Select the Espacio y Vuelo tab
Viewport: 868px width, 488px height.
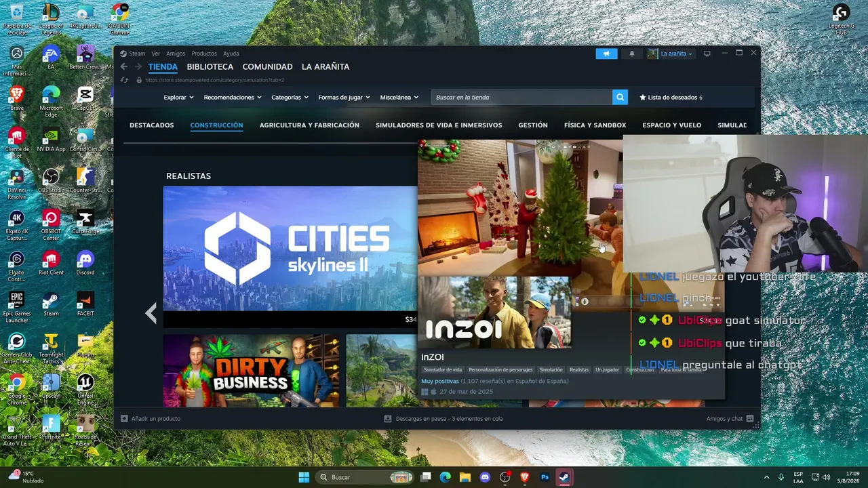point(672,125)
